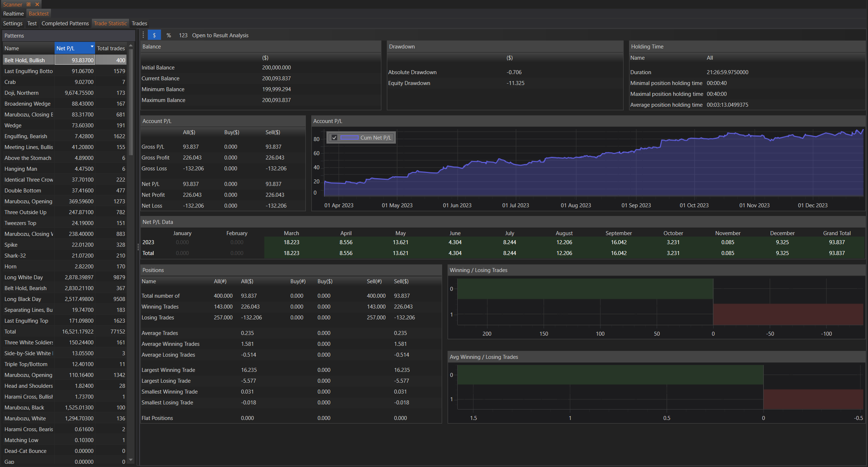The width and height of the screenshot is (868, 467).
Task: Sort patterns by Total trades column
Action: pyautogui.click(x=111, y=48)
